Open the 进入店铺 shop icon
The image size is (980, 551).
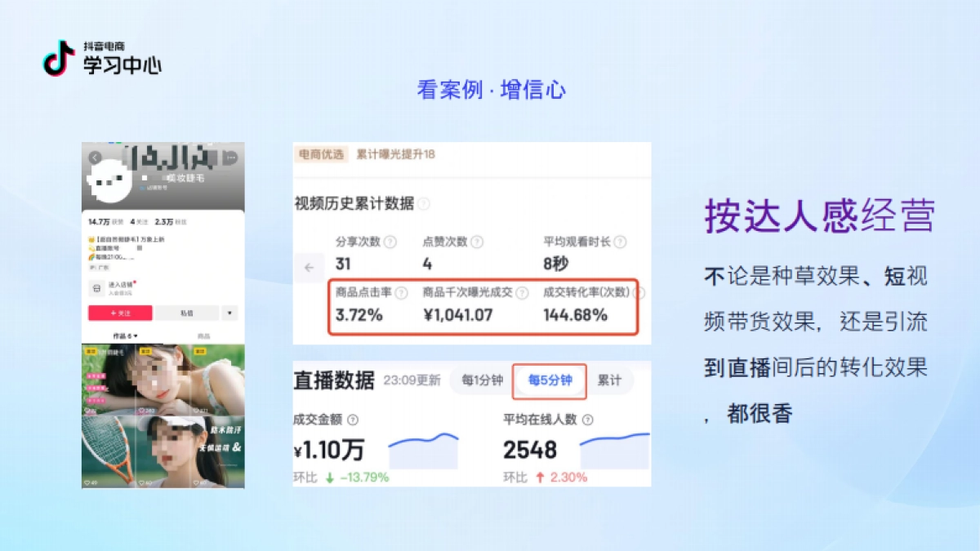point(96,288)
